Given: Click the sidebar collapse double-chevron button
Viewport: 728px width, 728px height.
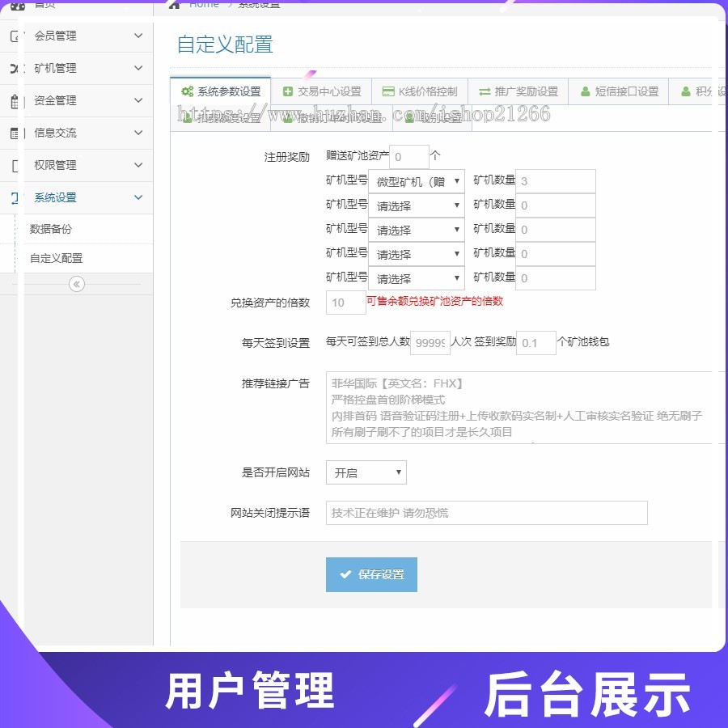Looking at the screenshot, I should coord(76,284).
